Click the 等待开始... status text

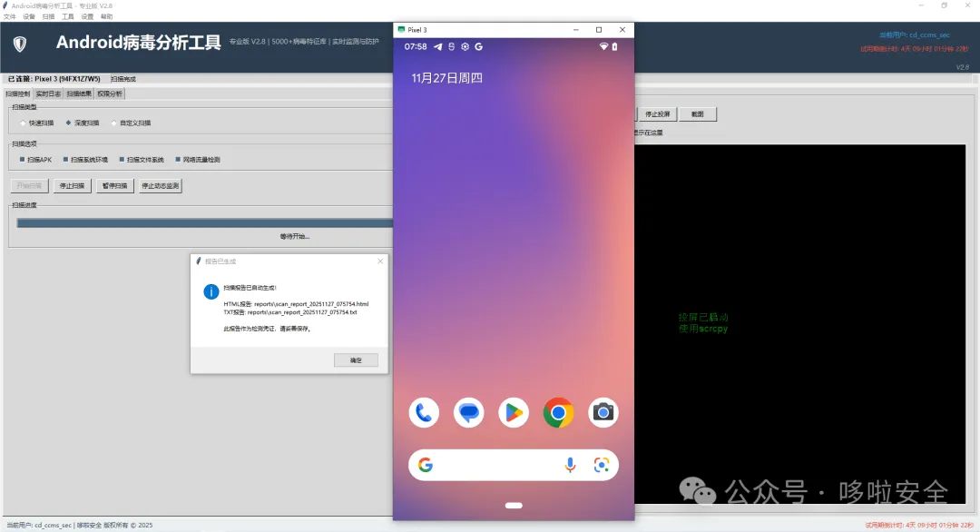click(294, 236)
